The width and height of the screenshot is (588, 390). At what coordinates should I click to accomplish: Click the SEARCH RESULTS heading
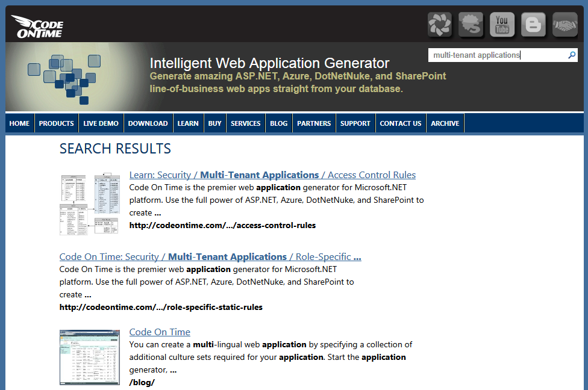point(115,149)
